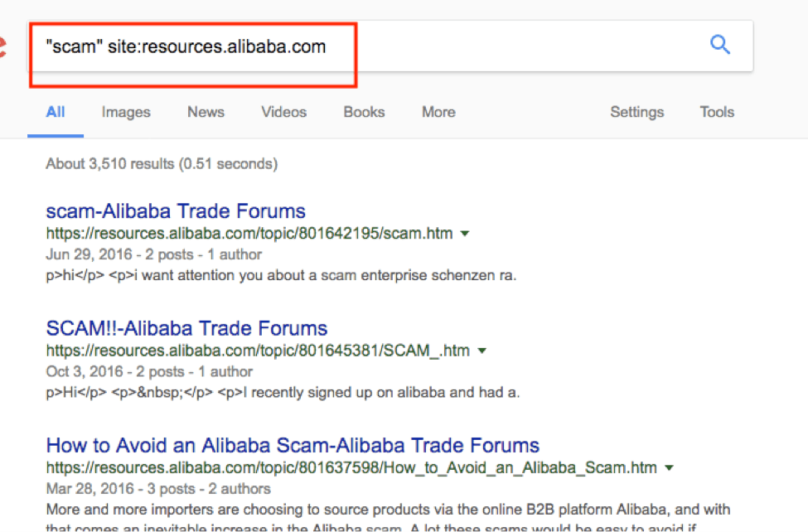Viewport: 808px width, 532px height.
Task: Switch to the News tab
Action: point(206,112)
